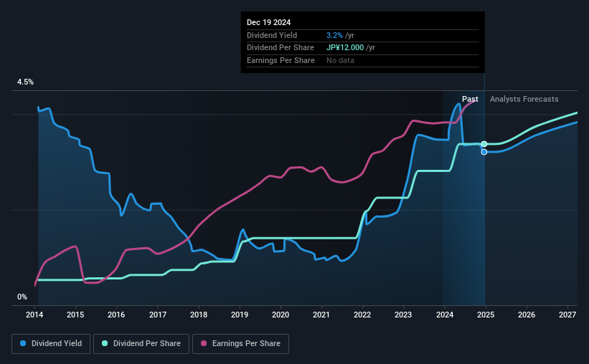Click the teal Dividend Per Share legend dot
This screenshot has width=589, height=364.
coord(105,343)
